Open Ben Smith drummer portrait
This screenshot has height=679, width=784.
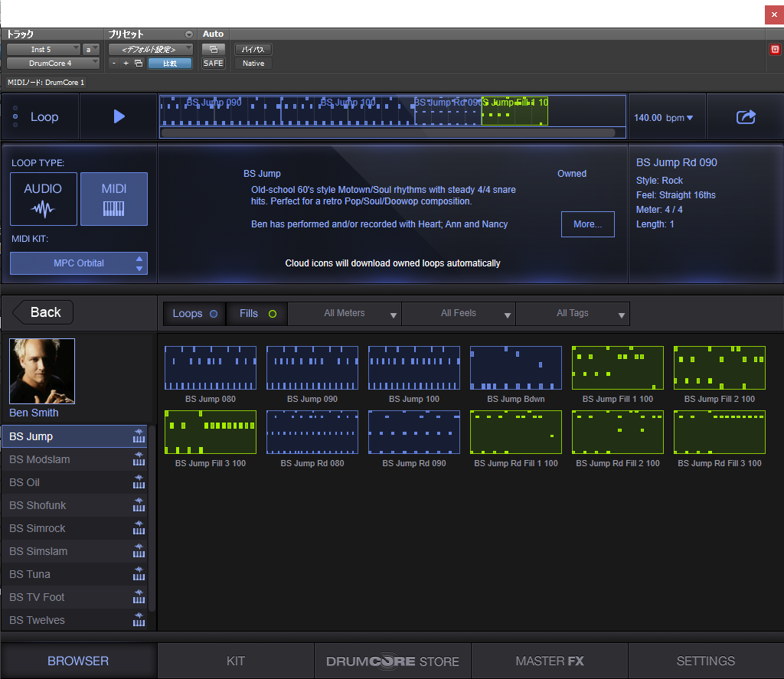click(x=42, y=371)
